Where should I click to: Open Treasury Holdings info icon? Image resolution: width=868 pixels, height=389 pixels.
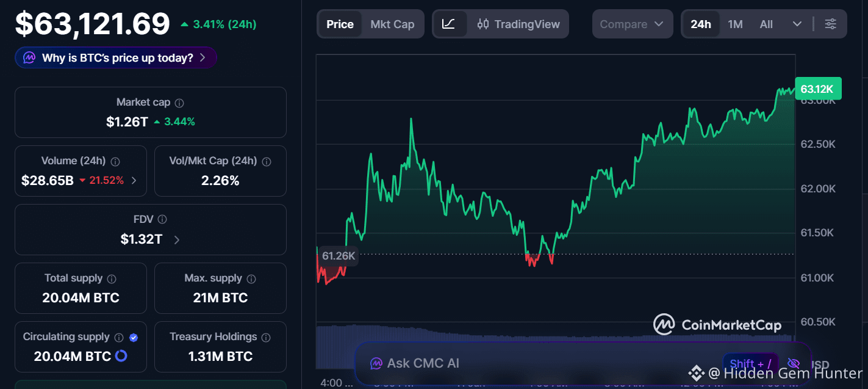click(x=266, y=337)
